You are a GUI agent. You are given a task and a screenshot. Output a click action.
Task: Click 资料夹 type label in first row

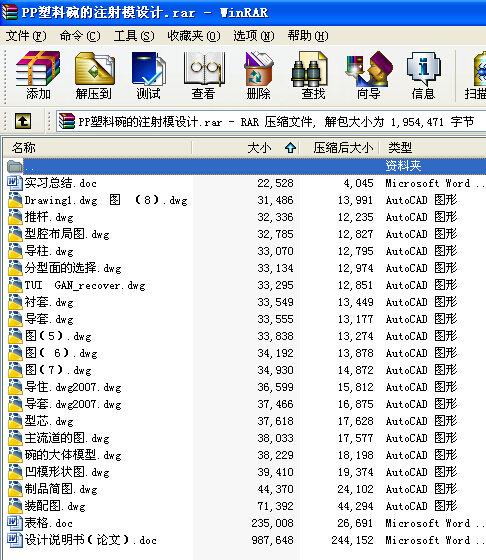click(x=403, y=166)
